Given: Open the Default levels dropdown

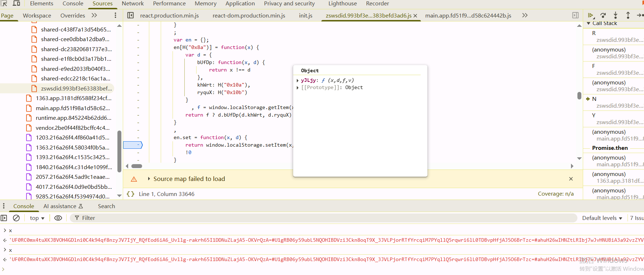Looking at the screenshot, I should click(x=602, y=218).
